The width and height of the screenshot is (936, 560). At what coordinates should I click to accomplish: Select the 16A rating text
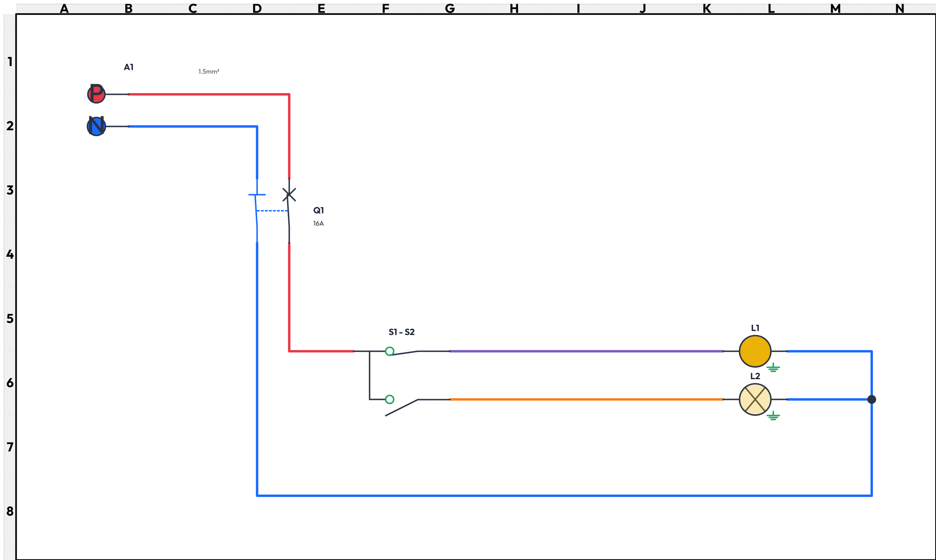pyautogui.click(x=318, y=224)
